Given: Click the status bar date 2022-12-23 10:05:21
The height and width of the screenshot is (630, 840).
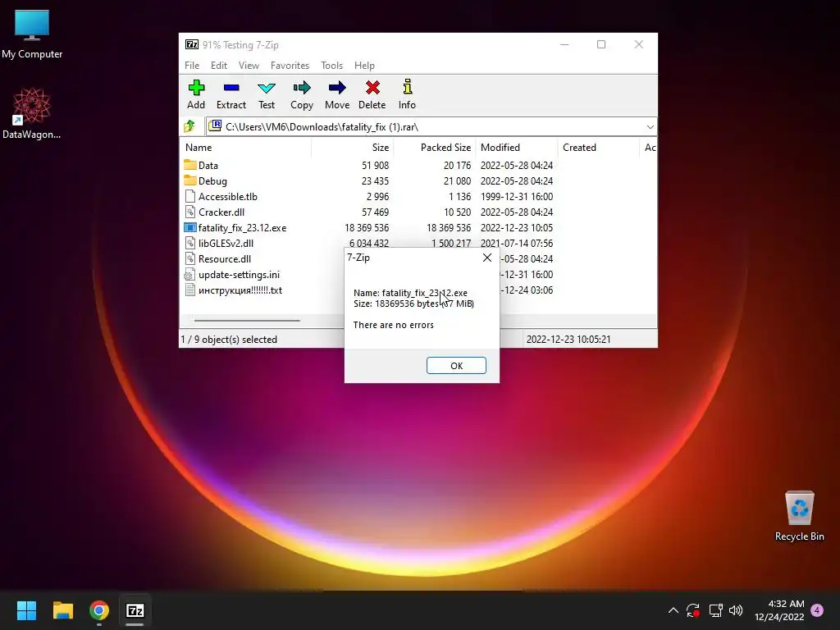Looking at the screenshot, I should [x=568, y=339].
